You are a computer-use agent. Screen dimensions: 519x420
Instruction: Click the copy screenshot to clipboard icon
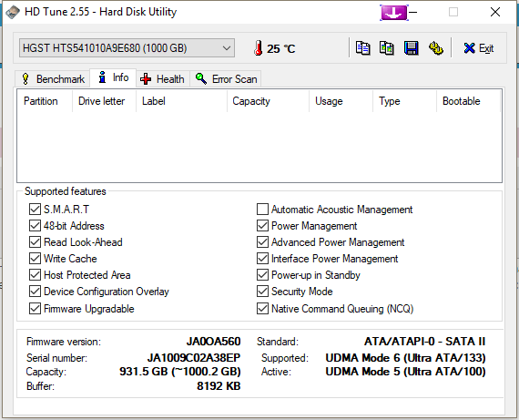(x=387, y=48)
